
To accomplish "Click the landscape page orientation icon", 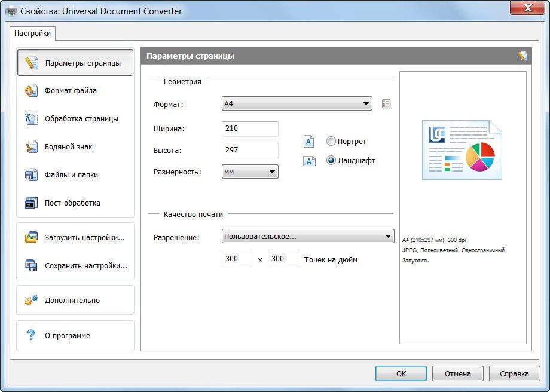I will click(309, 161).
